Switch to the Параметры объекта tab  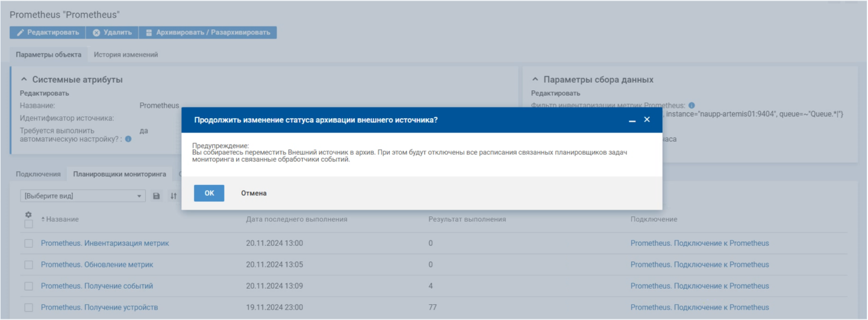(x=49, y=54)
